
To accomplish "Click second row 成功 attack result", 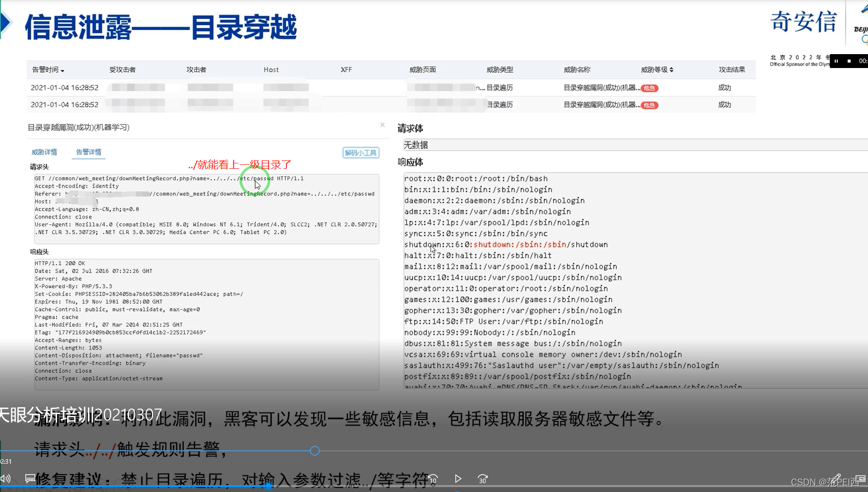I will (724, 104).
